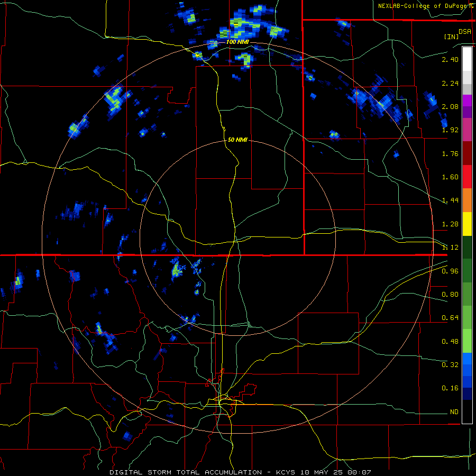Click the 0.64 legend value

[x=450, y=318]
